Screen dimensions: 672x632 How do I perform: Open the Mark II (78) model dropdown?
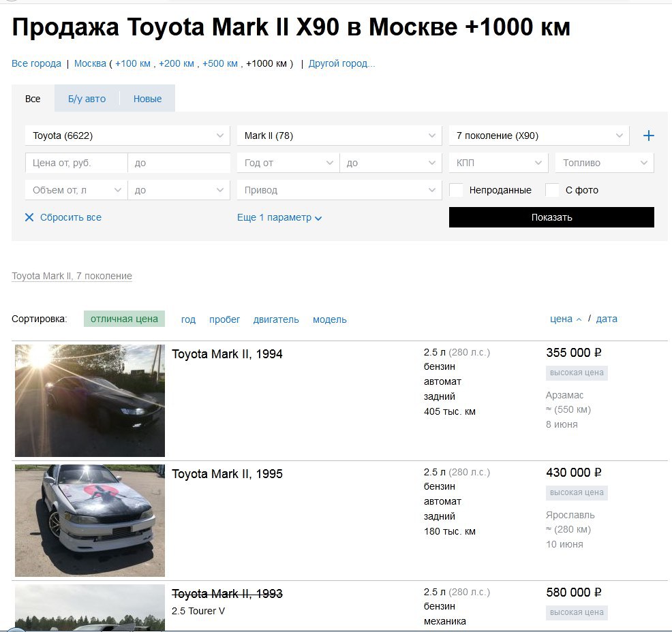coord(339,136)
